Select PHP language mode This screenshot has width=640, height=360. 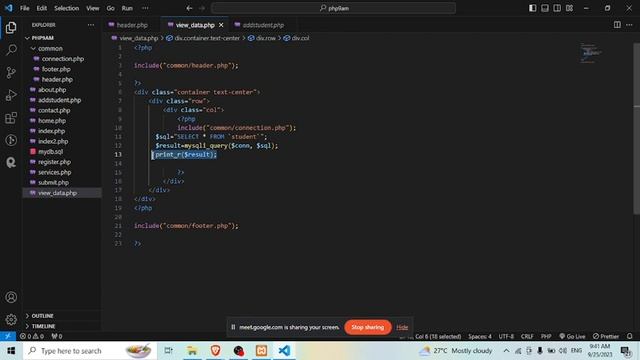pos(546,336)
